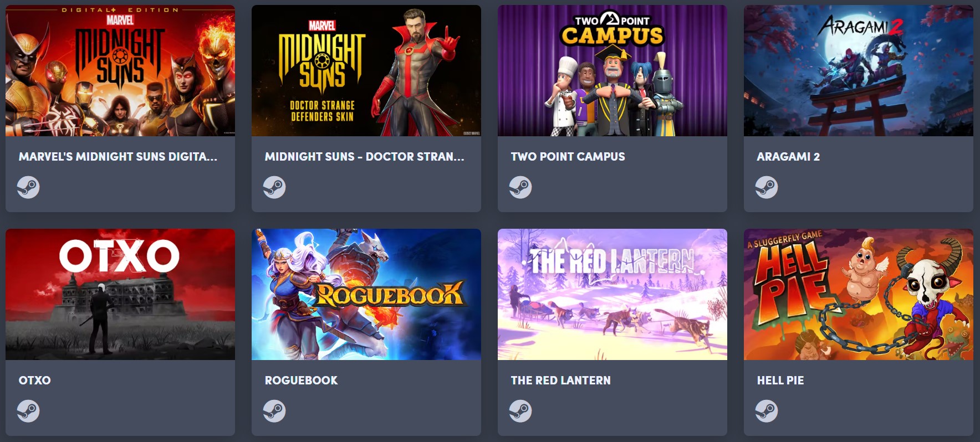Open the Doctor Strange Defenders Skin artwork
The width and height of the screenshot is (980, 442).
coord(366,70)
